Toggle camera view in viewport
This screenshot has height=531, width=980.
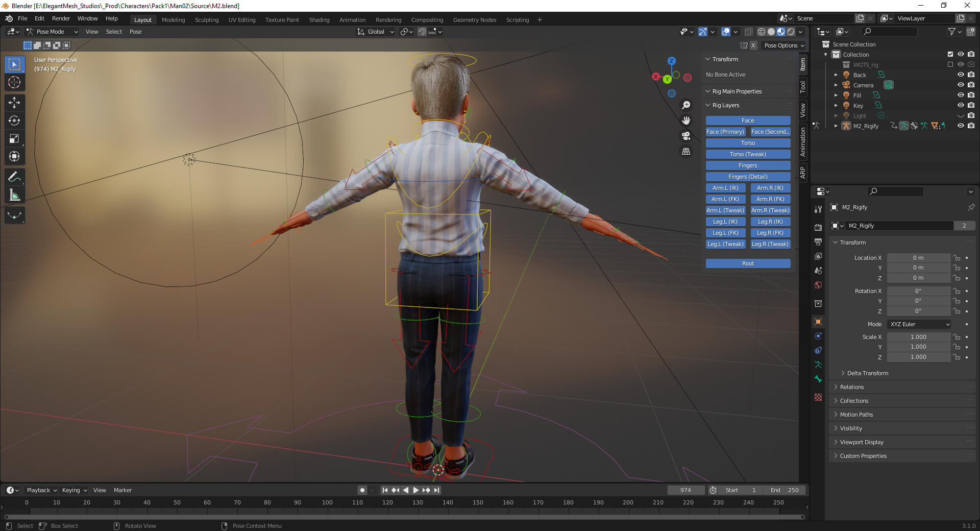tap(686, 136)
